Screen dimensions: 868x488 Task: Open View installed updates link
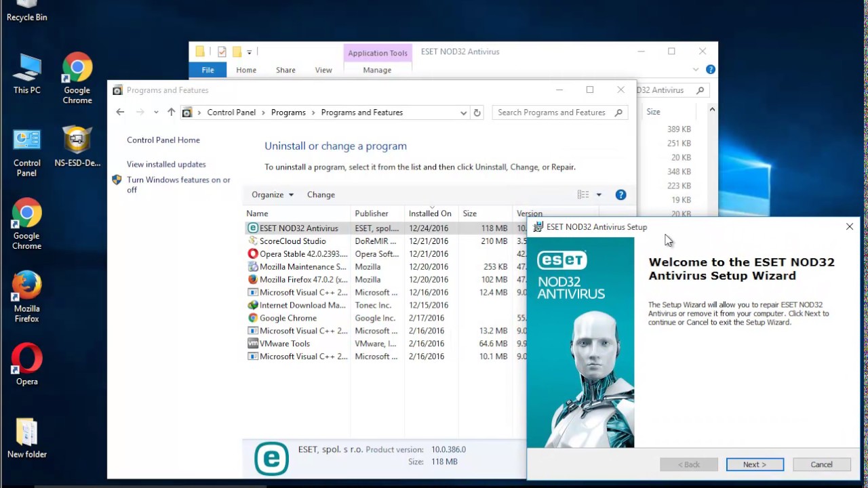tap(166, 165)
